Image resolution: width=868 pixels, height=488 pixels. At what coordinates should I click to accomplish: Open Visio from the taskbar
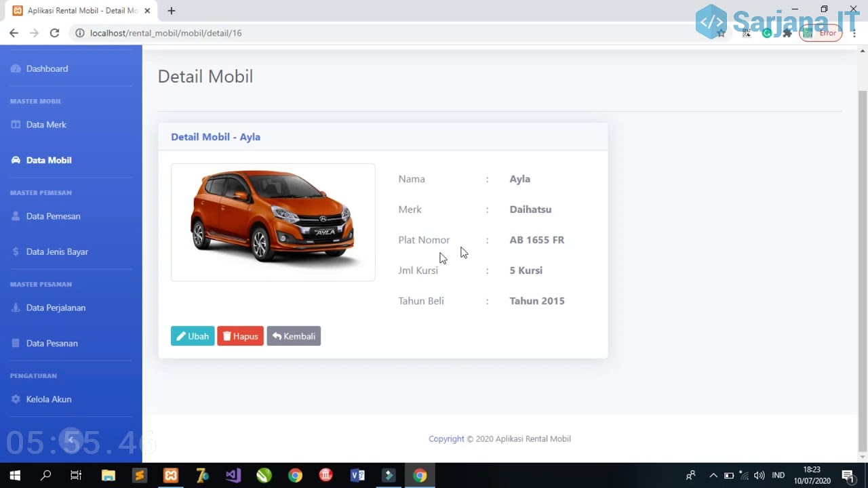pyautogui.click(x=357, y=475)
